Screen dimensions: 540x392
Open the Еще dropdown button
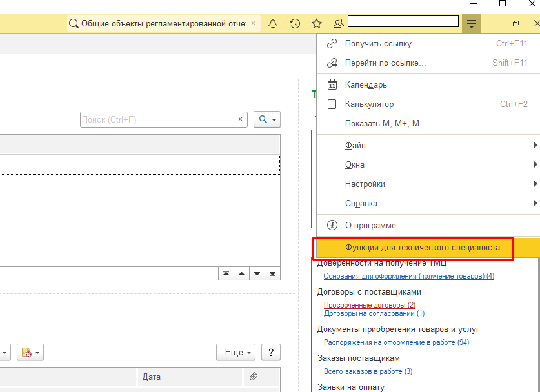[235, 352]
